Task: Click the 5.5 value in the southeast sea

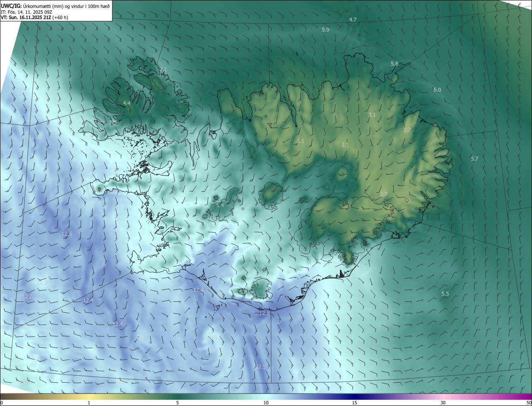Action: coord(445,293)
